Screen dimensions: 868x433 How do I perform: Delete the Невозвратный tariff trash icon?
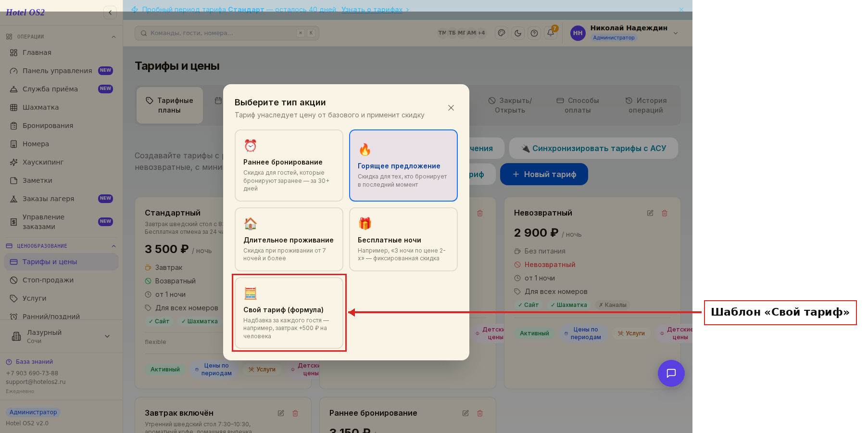(665, 213)
